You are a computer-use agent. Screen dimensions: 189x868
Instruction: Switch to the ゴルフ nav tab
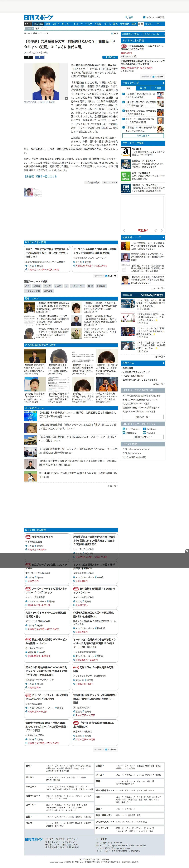(x=88, y=24)
